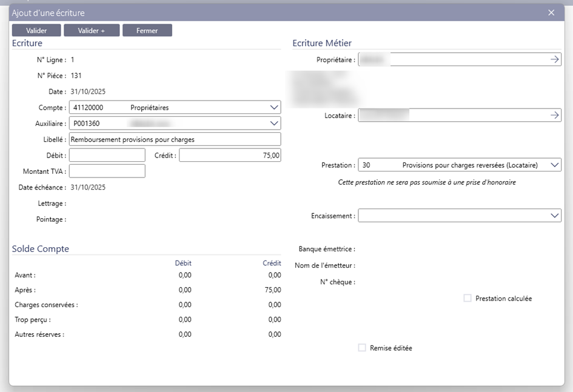Tick the Remise éditée checkbox
The image size is (573, 392).
pyautogui.click(x=362, y=348)
